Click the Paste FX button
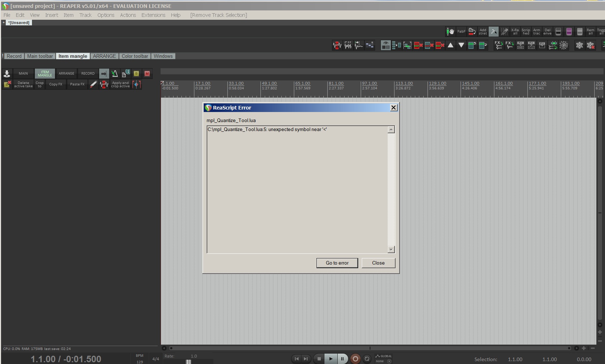 [77, 84]
